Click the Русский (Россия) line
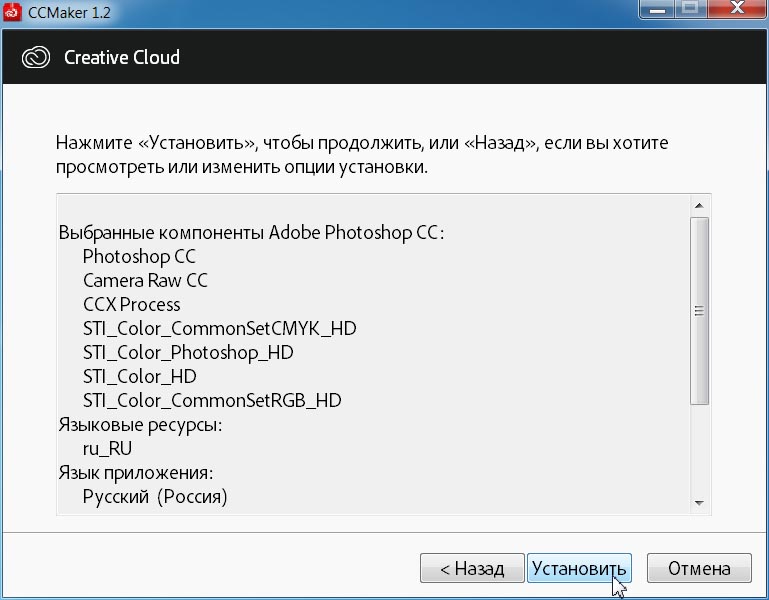 pos(155,496)
